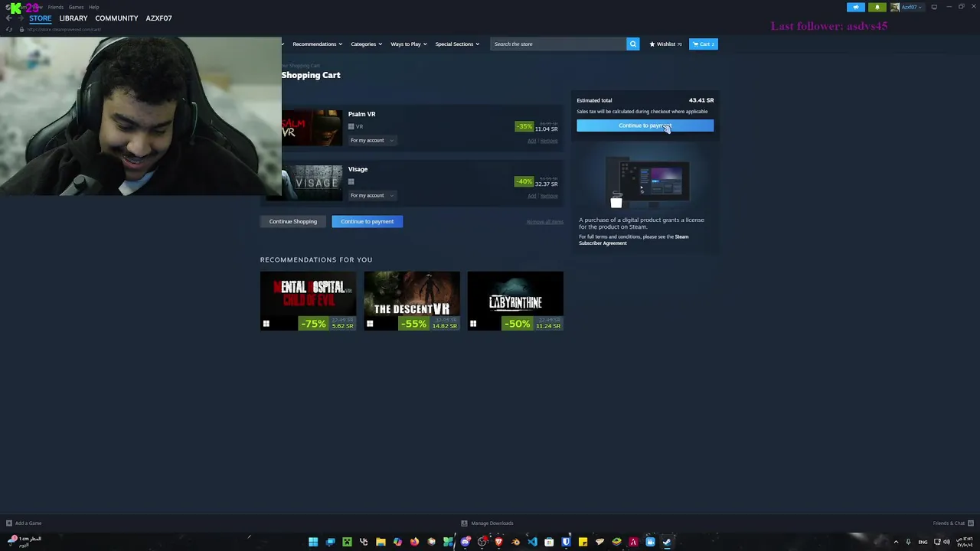
Task: Open Visual Studio Code from taskbar
Action: (x=532, y=542)
